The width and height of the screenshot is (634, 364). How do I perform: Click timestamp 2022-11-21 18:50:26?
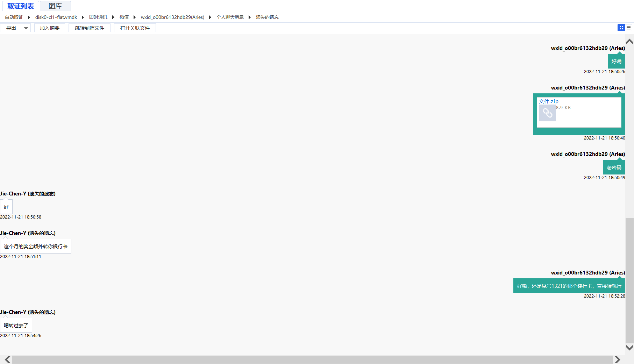coord(604,72)
